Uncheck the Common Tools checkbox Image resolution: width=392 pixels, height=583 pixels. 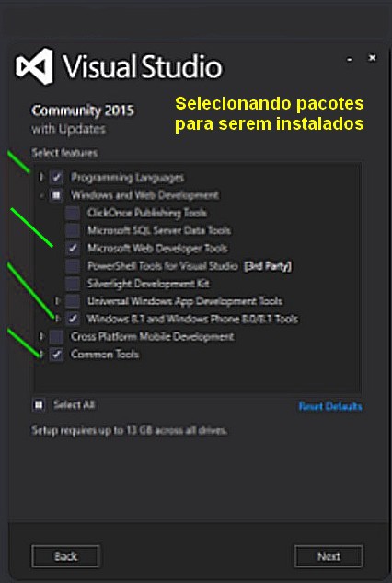[x=56, y=355]
